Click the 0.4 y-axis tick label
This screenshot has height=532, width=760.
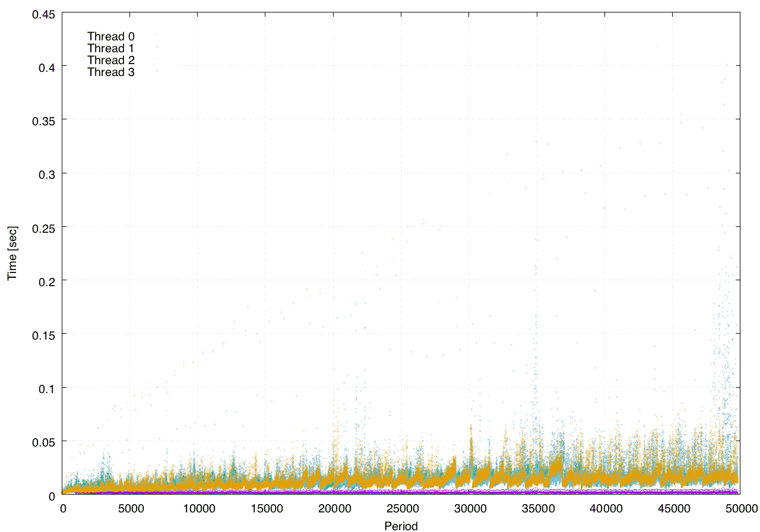tap(47, 66)
